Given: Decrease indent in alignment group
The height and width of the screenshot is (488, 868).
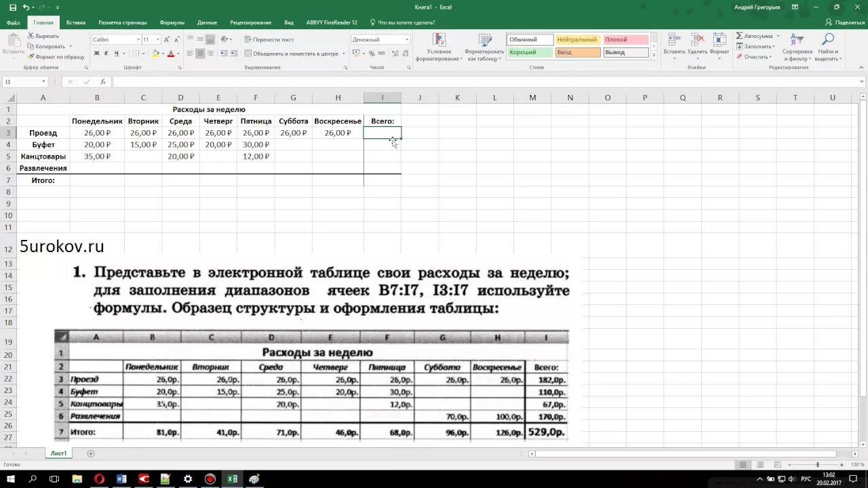Looking at the screenshot, I should coord(224,54).
